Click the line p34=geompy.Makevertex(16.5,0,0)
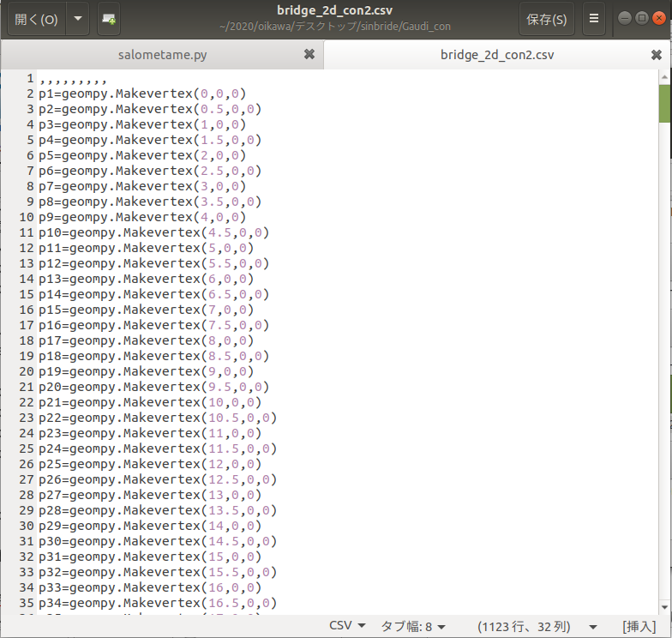 coord(158,603)
